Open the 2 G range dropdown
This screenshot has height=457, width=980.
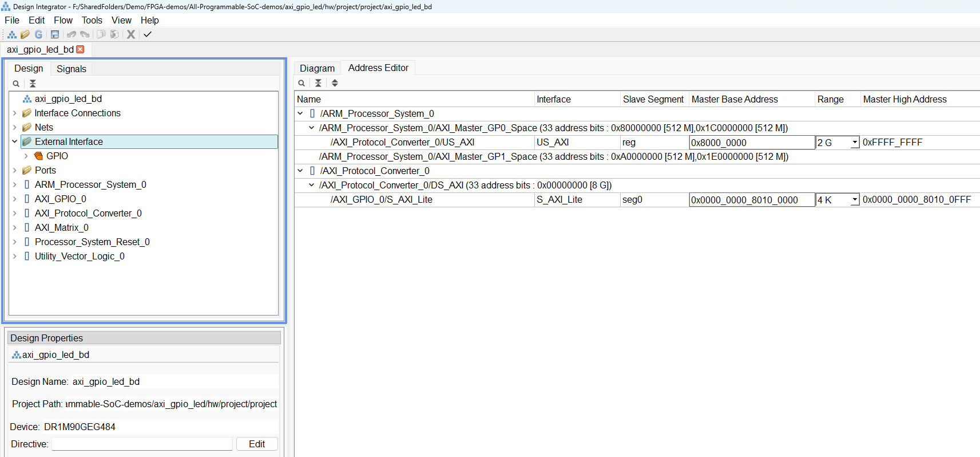click(855, 142)
